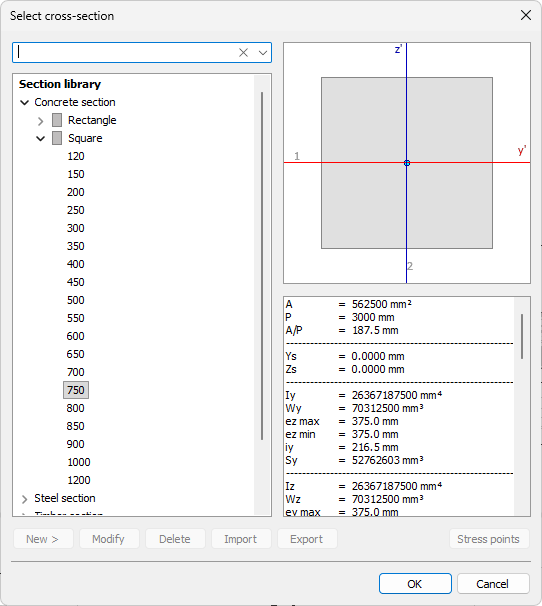Viewport: 542px width, 606px height.
Task: Click the Square label in tree
Action: click(85, 138)
